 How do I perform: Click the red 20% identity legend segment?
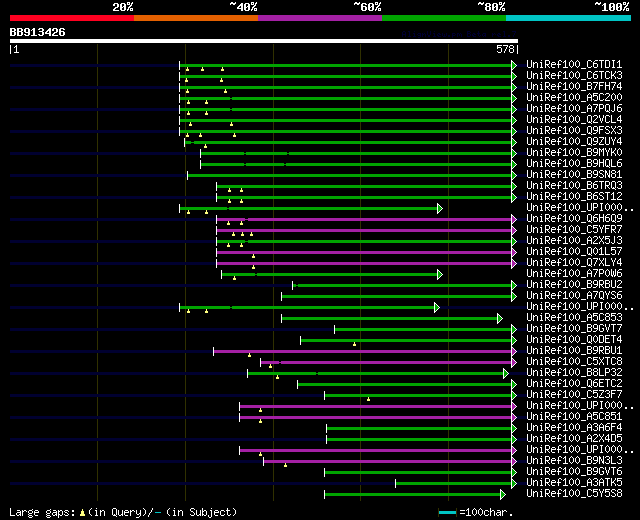coord(72,18)
